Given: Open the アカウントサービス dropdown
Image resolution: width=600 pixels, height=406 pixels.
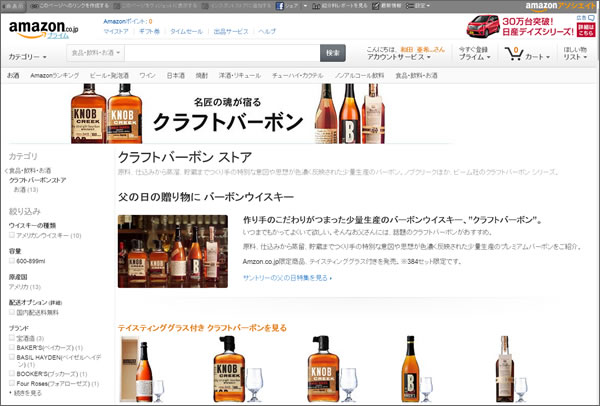Looking at the screenshot, I should point(399,57).
